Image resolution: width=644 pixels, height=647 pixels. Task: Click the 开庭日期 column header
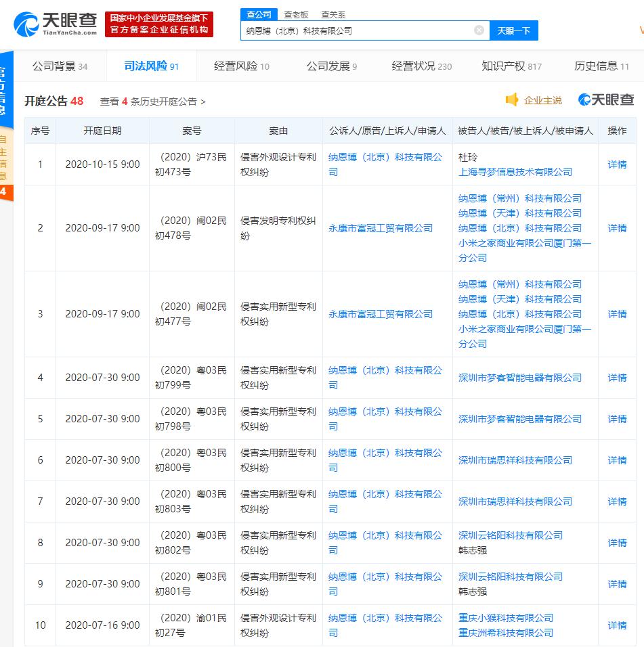102,131
